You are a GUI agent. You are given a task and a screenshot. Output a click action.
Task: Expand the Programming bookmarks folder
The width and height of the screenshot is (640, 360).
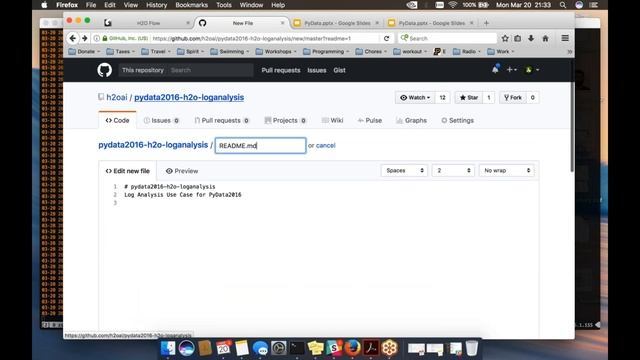pos(327,51)
